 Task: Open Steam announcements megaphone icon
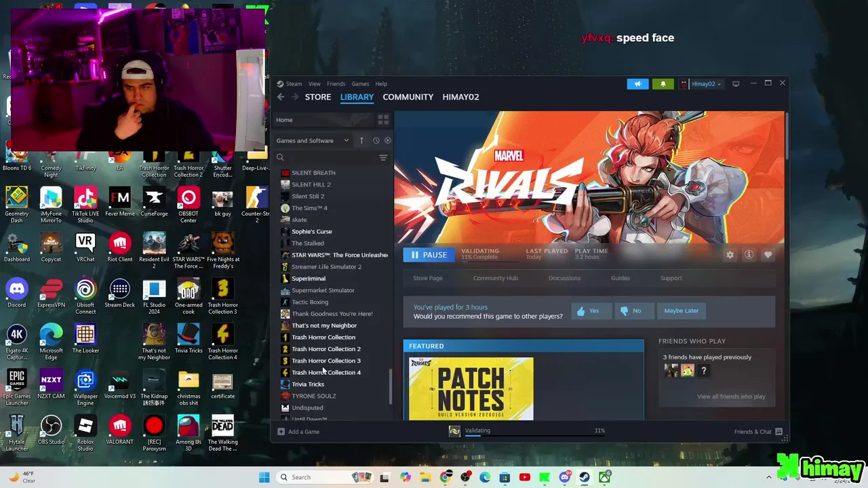[637, 84]
